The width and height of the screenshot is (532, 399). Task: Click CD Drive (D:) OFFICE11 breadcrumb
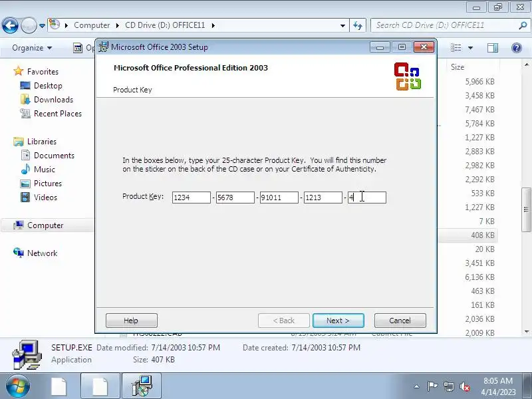[165, 25]
